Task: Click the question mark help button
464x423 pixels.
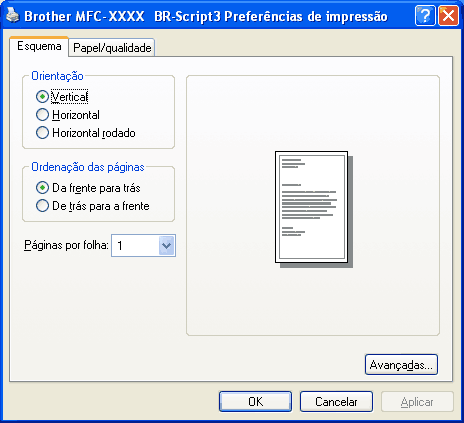Action: [x=425, y=16]
